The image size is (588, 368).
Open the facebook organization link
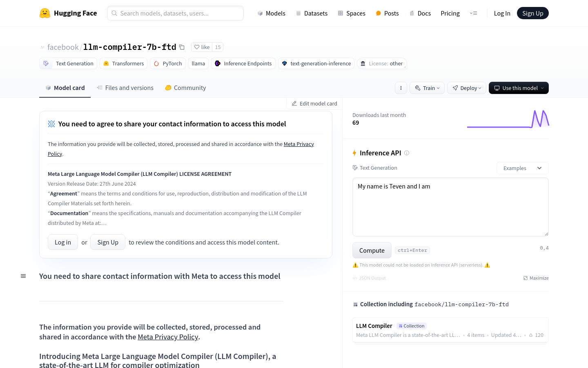coord(63,47)
